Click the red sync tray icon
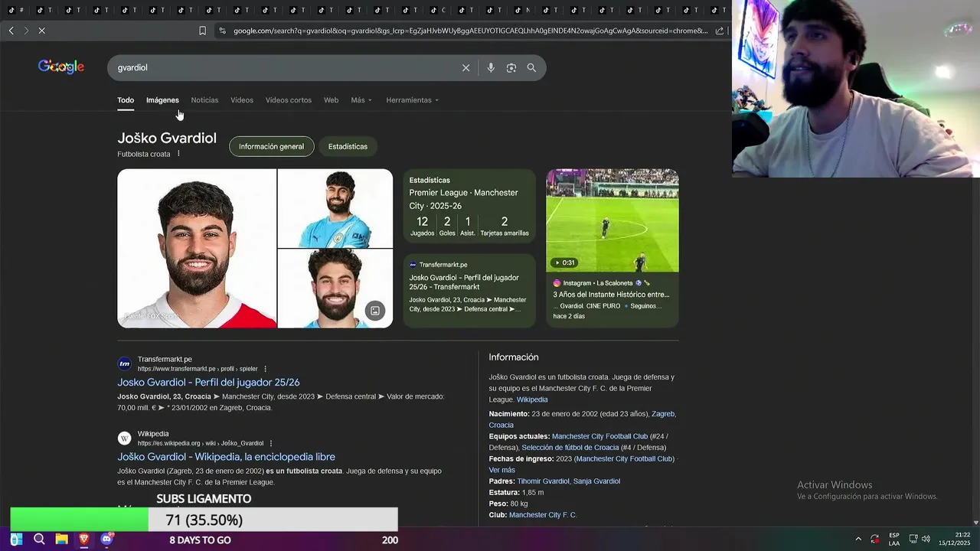This screenshot has width=980, height=551. 875,539
